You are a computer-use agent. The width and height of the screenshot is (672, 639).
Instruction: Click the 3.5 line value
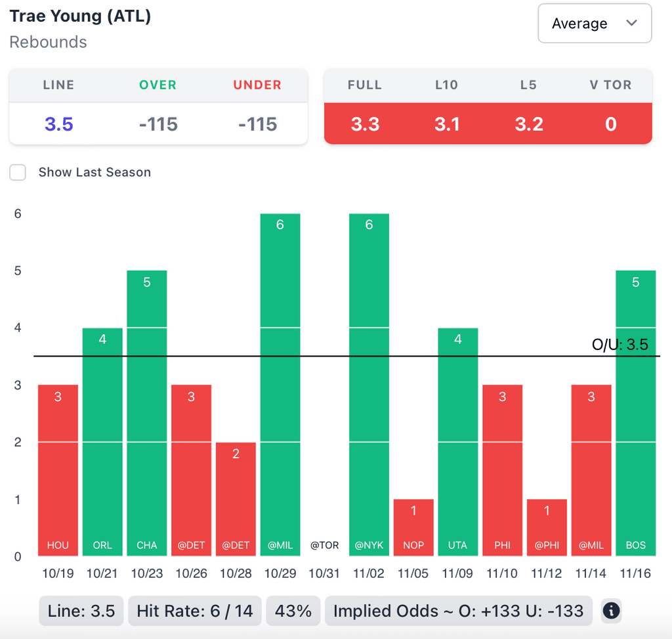[58, 124]
